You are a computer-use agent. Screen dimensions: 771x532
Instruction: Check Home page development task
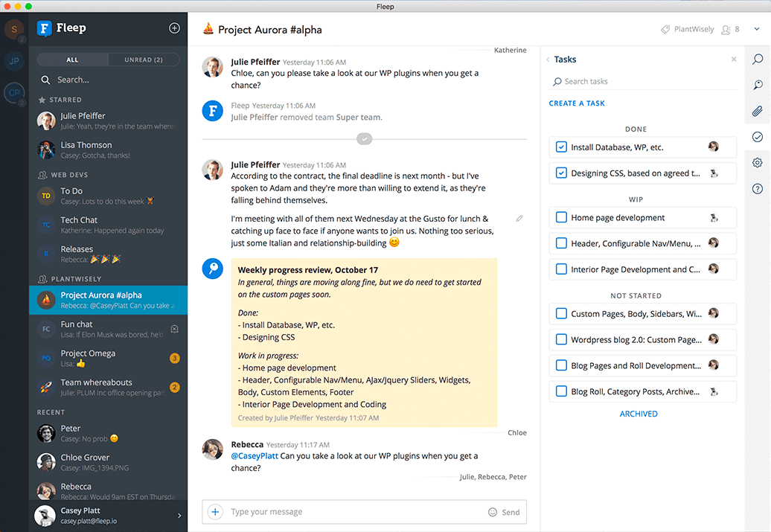tap(561, 217)
